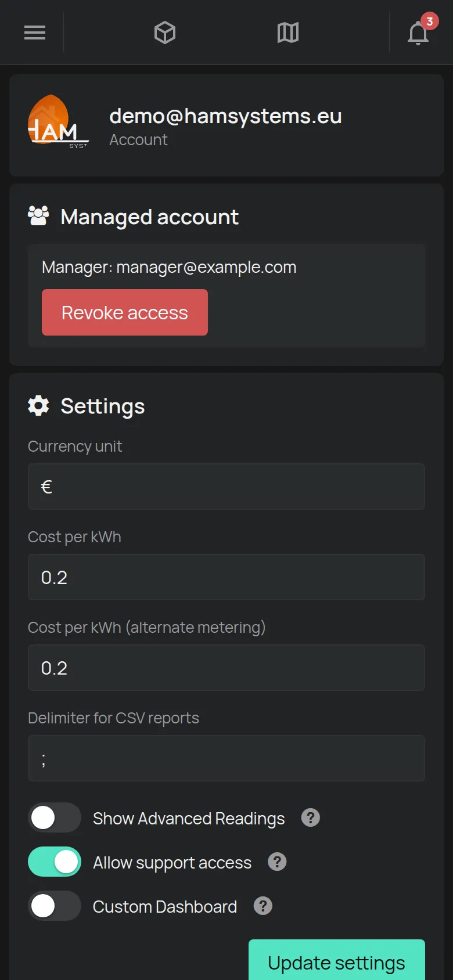The width and height of the screenshot is (453, 980).
Task: Click the Managed account users icon
Action: [38, 216]
